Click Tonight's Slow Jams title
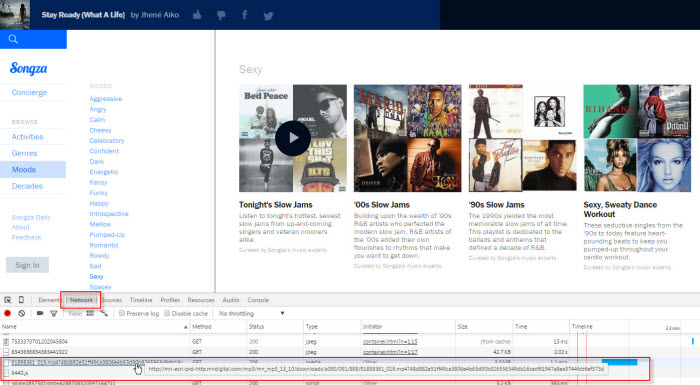 275,205
